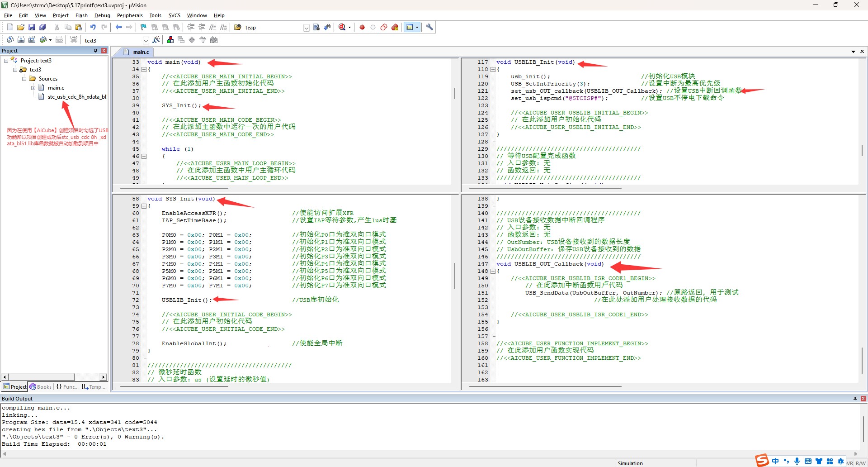Click the Undo arrow icon
The width and height of the screenshot is (868, 467).
(93, 27)
